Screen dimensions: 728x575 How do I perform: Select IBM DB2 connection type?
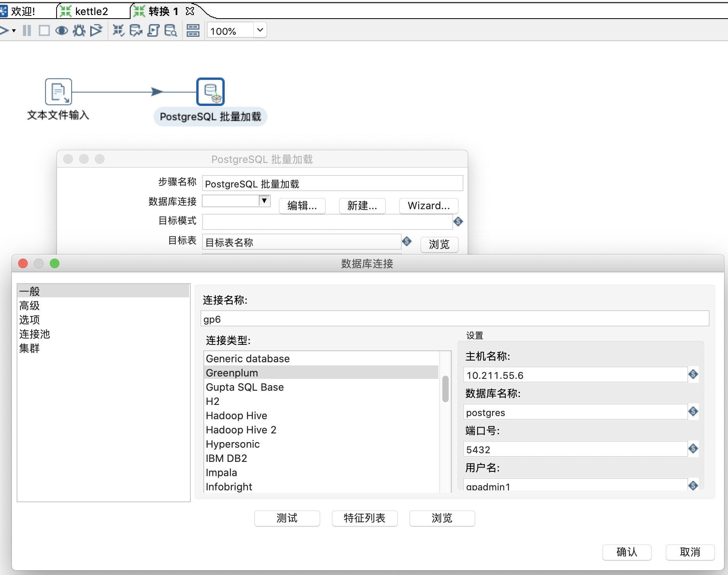321,458
